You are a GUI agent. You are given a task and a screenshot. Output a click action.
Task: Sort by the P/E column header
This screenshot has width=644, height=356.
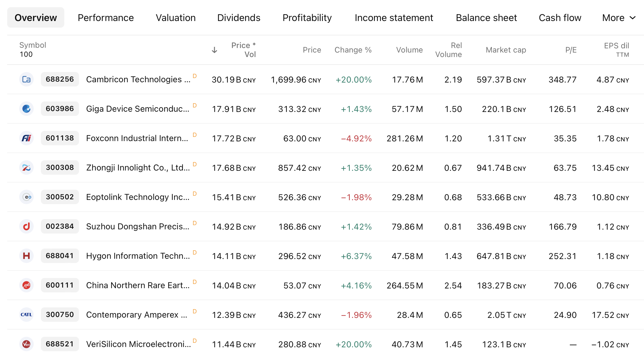[571, 50]
